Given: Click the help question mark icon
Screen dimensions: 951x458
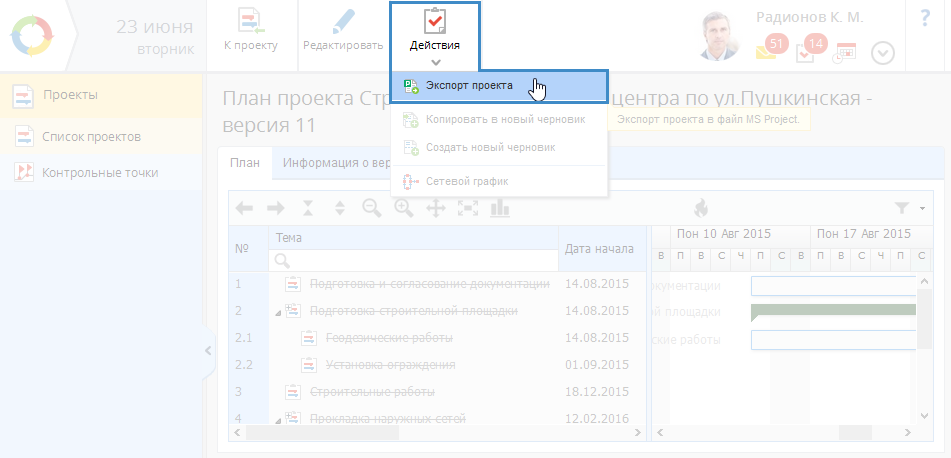Looking at the screenshot, I should tap(924, 19).
